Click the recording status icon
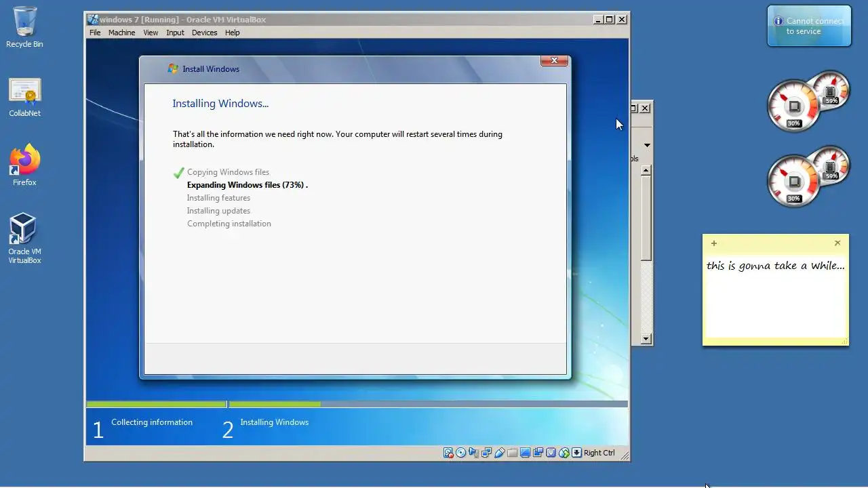The image size is (868, 488). 538,453
